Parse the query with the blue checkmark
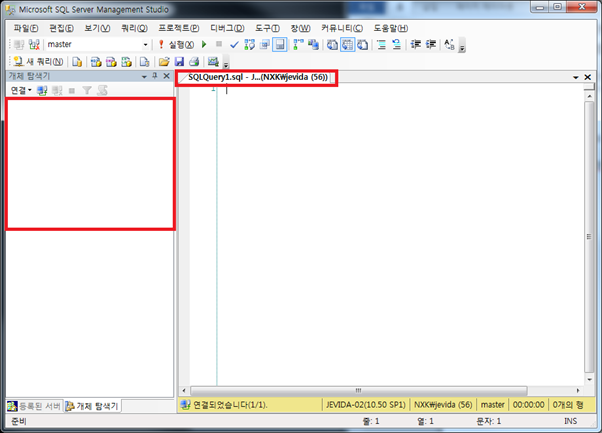Viewport: 602px width, 433px height. (234, 45)
